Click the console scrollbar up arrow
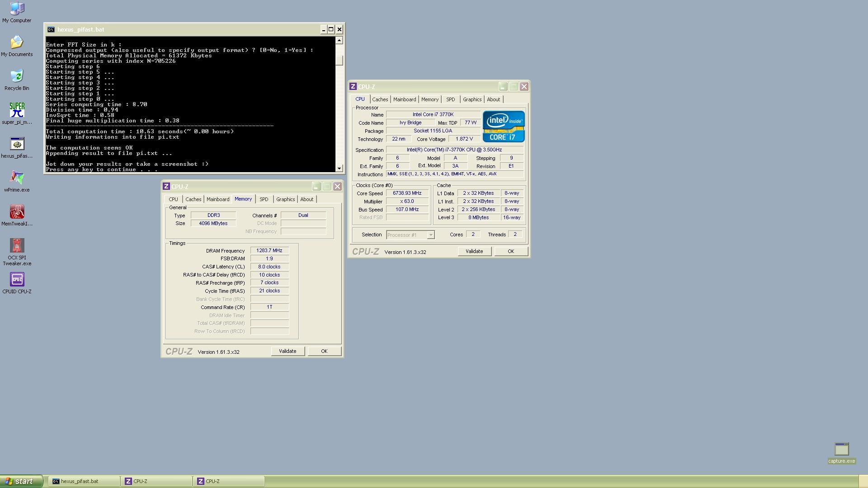The width and height of the screenshot is (868, 488). (340, 40)
